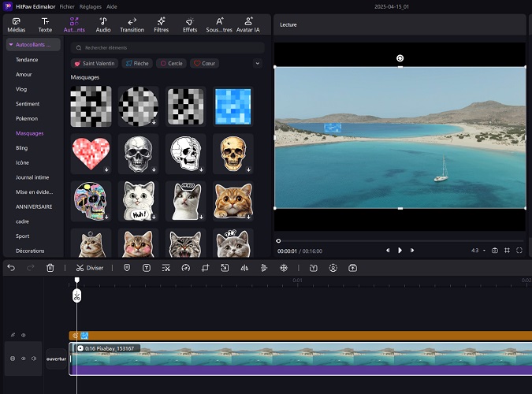Image resolution: width=532 pixels, height=394 pixels.
Task: Open the Fichier menu
Action: [67, 6]
